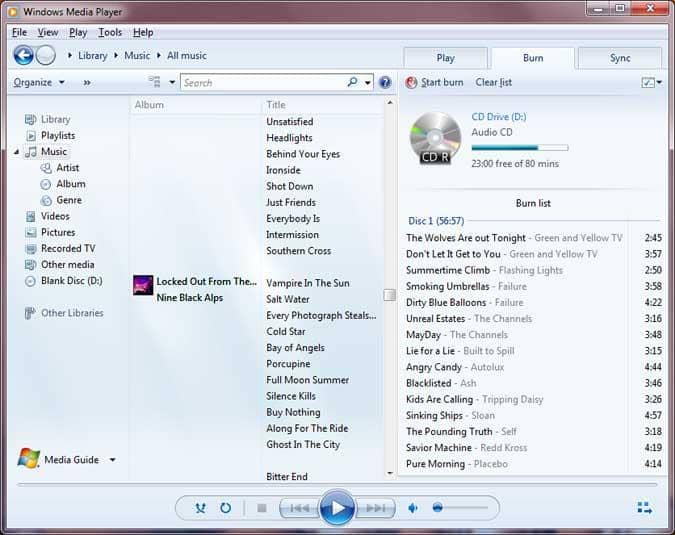
Task: Collapse the Music tree node
Action: coord(16,152)
